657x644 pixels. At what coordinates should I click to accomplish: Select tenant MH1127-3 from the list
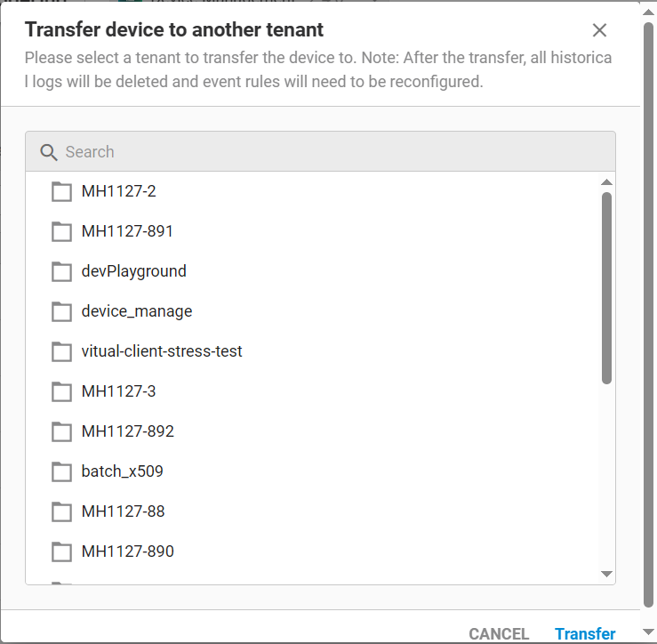coord(118,391)
